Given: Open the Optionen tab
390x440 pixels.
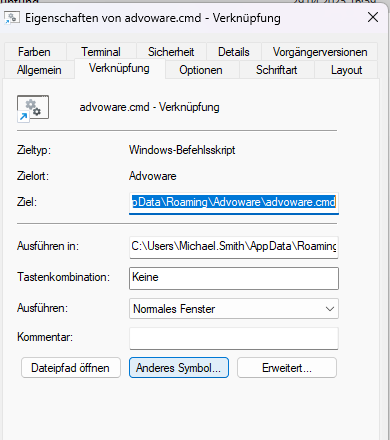Looking at the screenshot, I should [201, 70].
